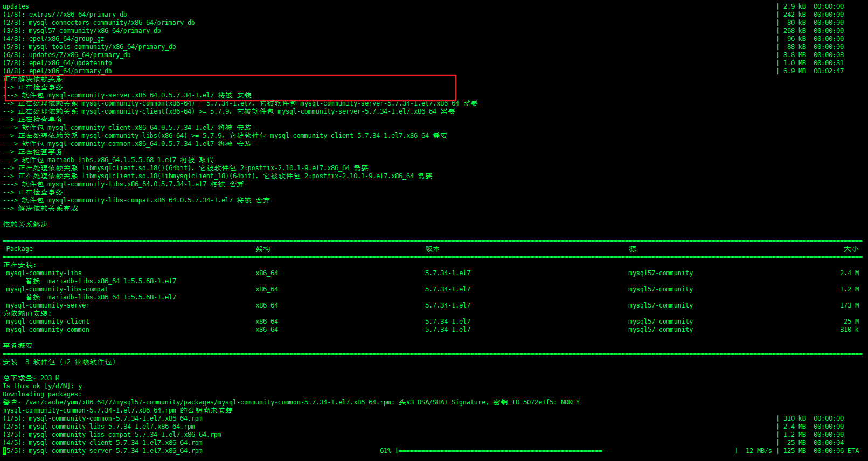Click the 61% download progress bar

566,451
